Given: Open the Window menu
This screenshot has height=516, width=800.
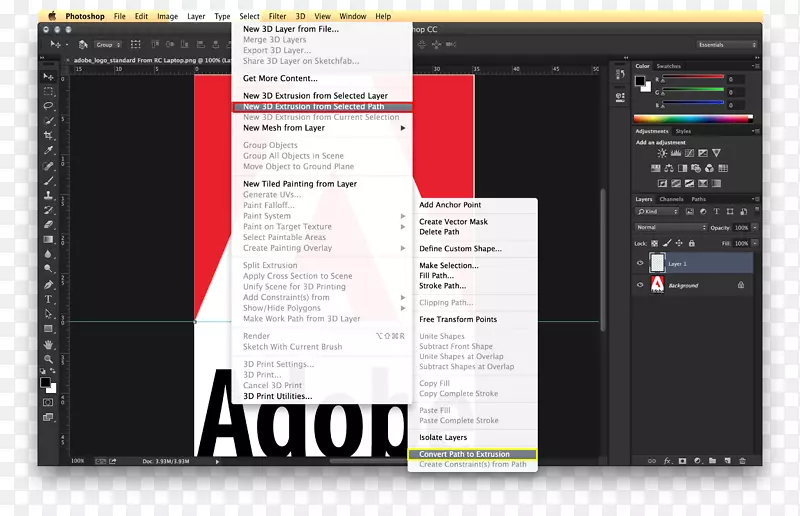Looking at the screenshot, I should 353,16.
